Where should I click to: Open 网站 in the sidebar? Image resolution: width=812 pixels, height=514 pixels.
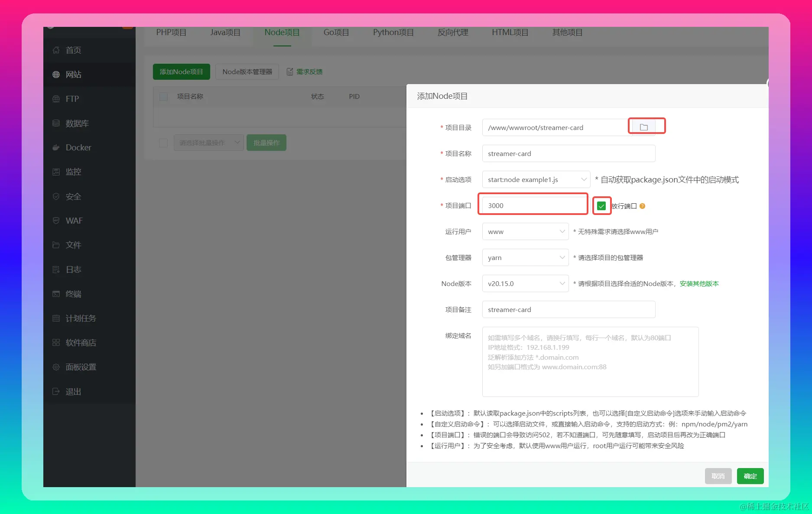(x=89, y=75)
